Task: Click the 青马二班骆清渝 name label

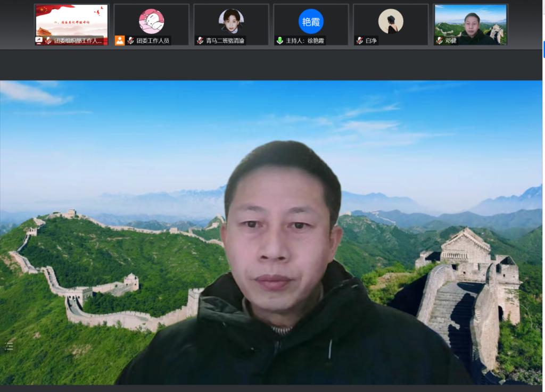Action: 225,40
